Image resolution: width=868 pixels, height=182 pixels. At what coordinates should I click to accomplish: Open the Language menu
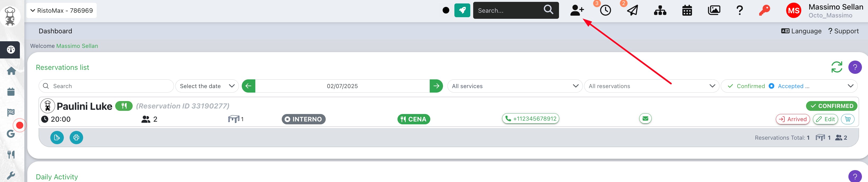point(801,31)
